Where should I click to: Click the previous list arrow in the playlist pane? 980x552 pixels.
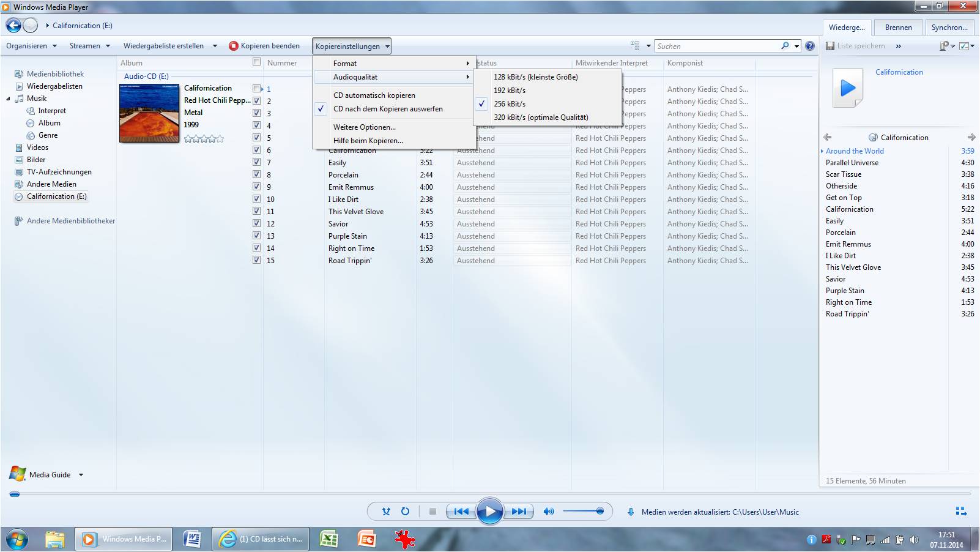coord(827,137)
